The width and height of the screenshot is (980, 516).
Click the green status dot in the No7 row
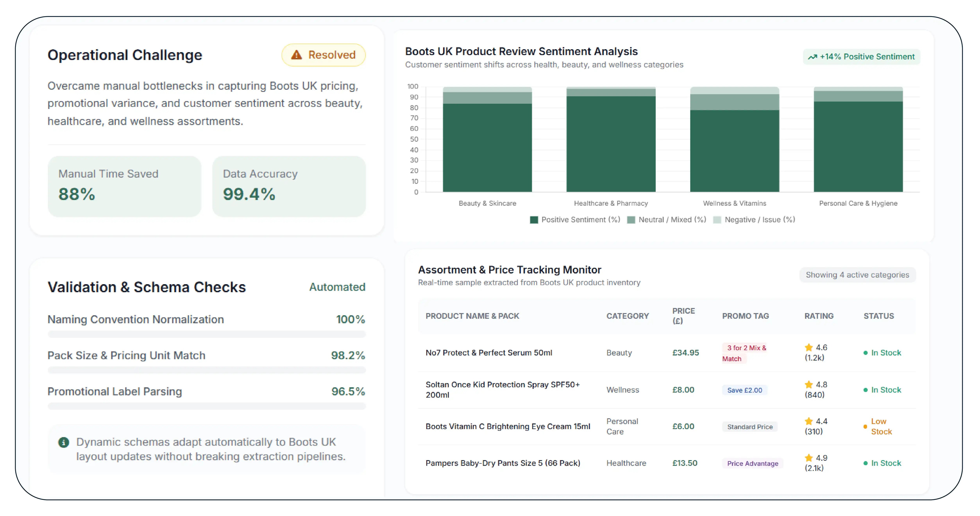[866, 353]
